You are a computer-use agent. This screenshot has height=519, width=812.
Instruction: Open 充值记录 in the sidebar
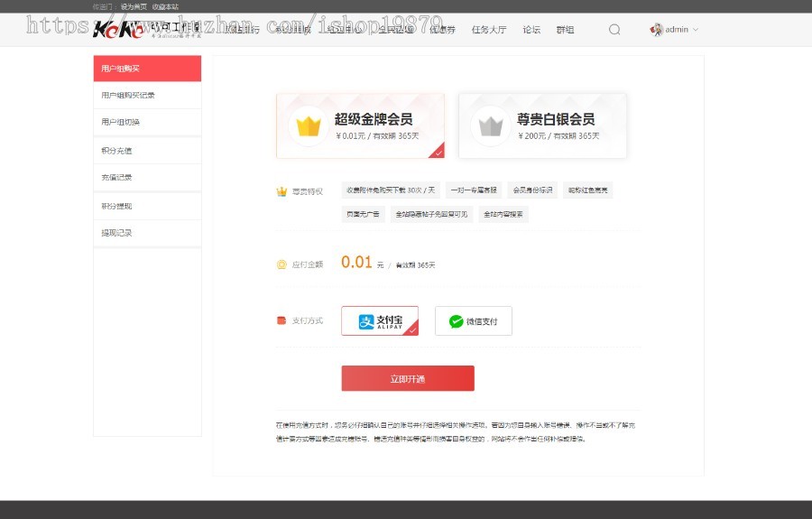click(147, 178)
